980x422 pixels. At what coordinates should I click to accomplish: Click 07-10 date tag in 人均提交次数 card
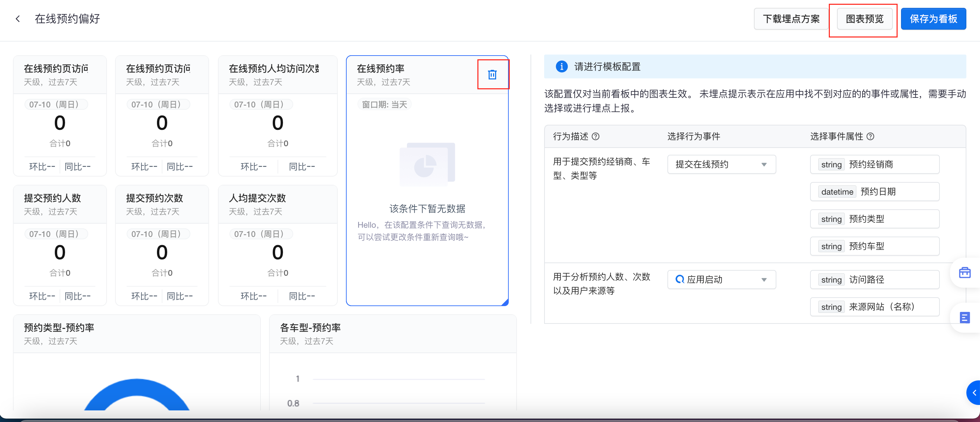coord(261,234)
